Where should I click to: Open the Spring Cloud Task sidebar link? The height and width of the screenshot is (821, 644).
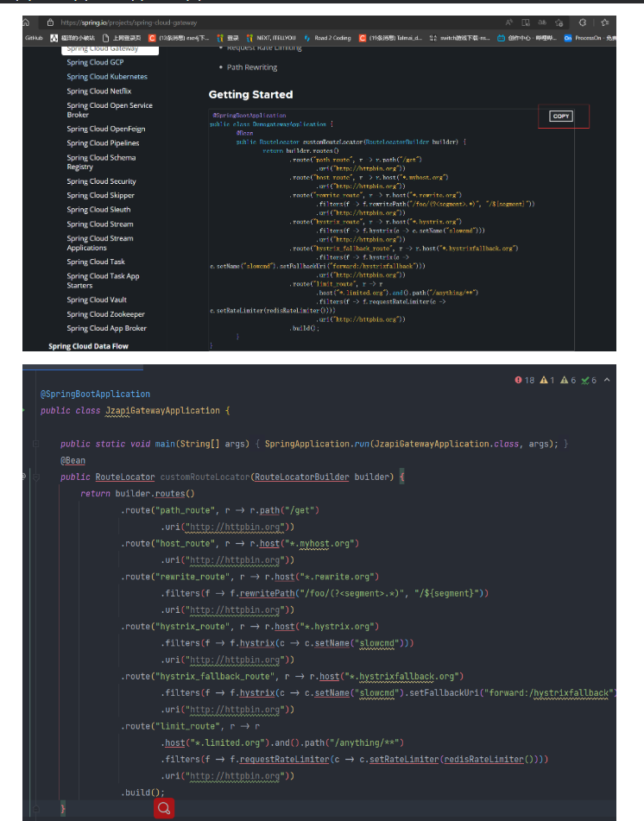(x=96, y=262)
